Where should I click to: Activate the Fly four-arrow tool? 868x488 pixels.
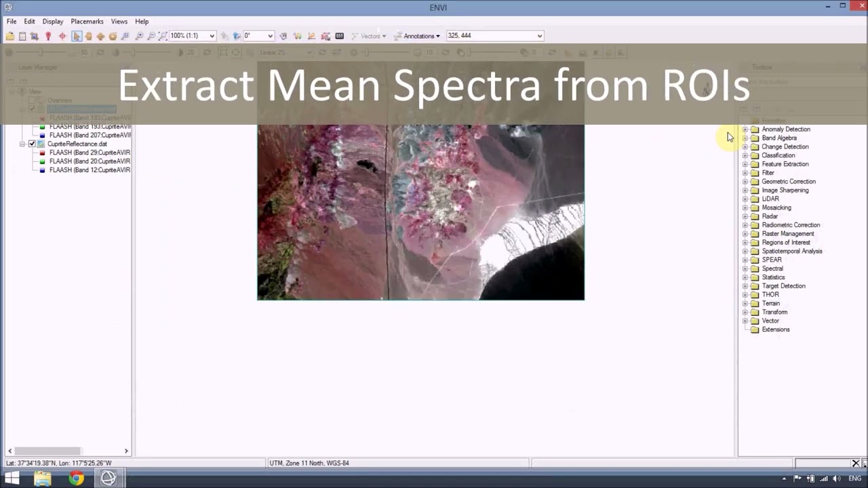tap(100, 36)
